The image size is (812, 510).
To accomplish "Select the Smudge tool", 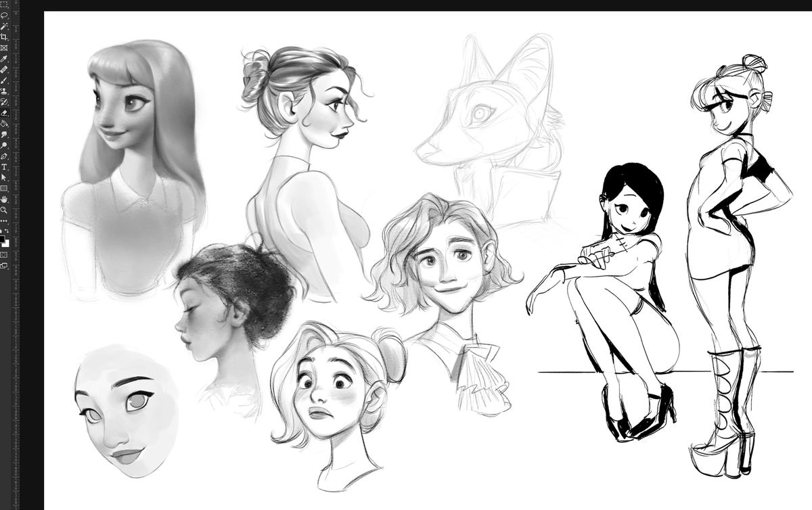I will point(4,134).
